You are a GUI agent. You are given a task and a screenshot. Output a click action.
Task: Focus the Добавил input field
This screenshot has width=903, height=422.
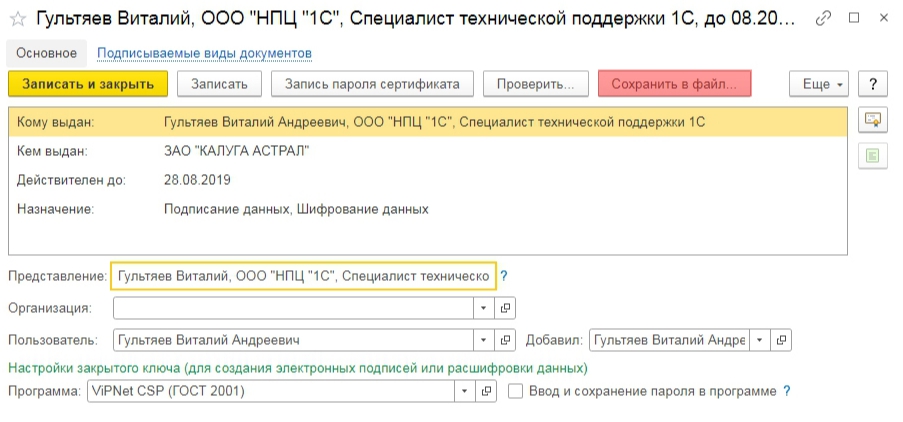[669, 340]
